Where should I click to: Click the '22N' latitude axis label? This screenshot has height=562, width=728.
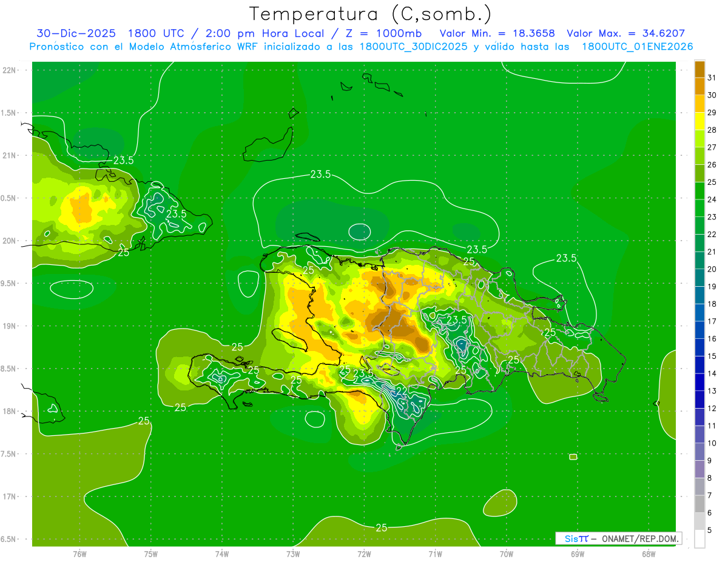click(x=9, y=70)
